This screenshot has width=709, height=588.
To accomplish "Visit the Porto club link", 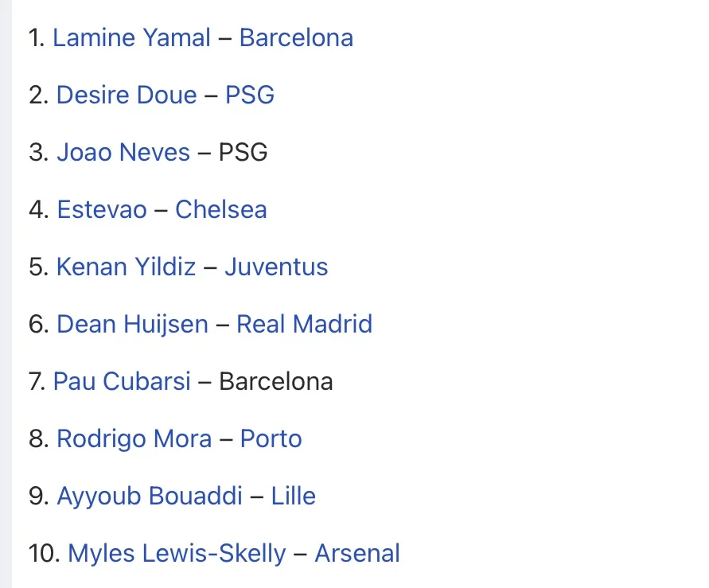I will point(271,439).
